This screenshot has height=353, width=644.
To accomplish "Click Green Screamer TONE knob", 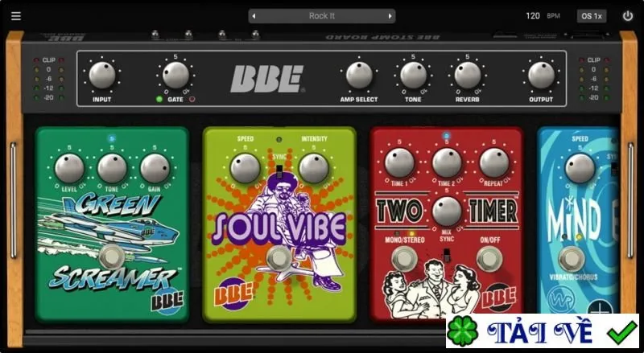I will pos(112,168).
